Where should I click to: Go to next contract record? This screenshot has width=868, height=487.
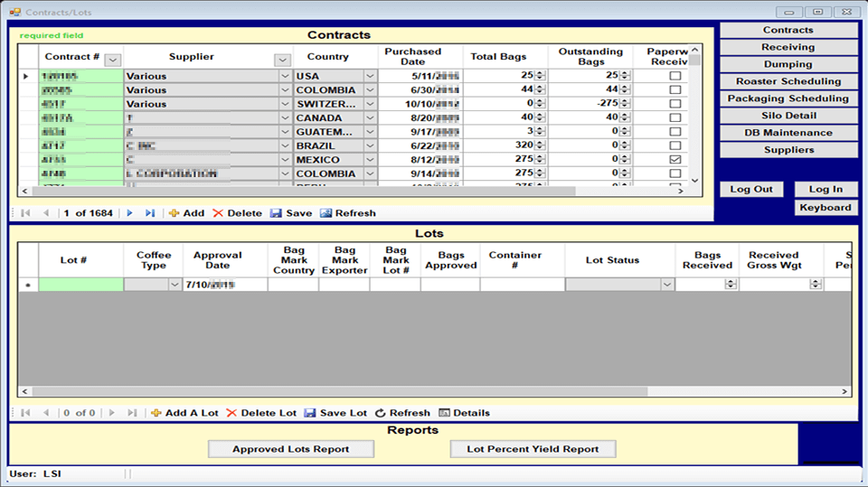pyautogui.click(x=129, y=213)
